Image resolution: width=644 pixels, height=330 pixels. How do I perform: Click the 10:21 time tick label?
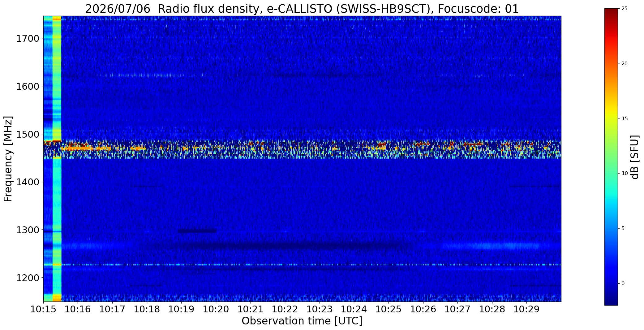point(251,309)
